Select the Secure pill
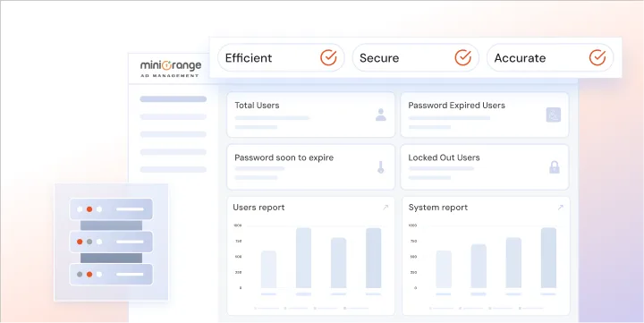The width and height of the screenshot is (644, 323). coord(416,57)
